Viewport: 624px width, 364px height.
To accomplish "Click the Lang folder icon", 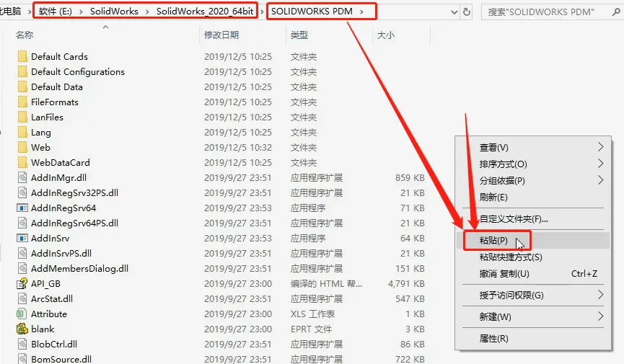I will [x=22, y=132].
